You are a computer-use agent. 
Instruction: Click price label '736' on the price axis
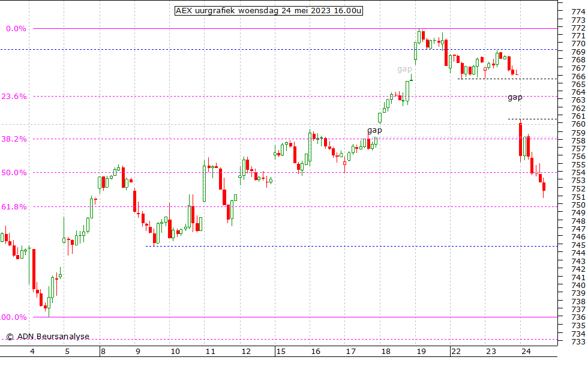[x=578, y=317]
